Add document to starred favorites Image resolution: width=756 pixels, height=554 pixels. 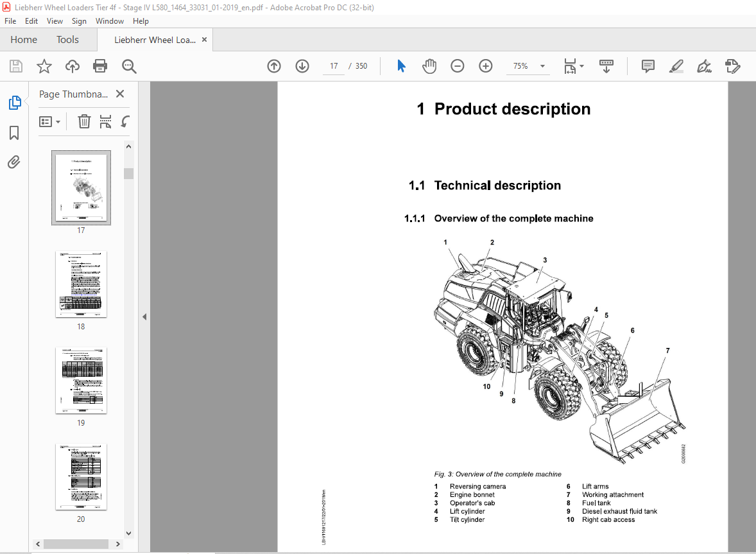pos(44,66)
